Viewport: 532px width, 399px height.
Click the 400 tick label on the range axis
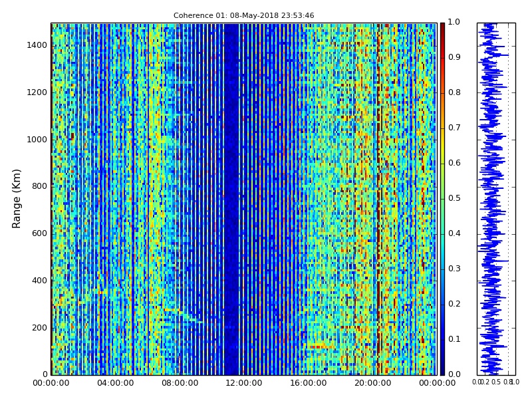39,281
